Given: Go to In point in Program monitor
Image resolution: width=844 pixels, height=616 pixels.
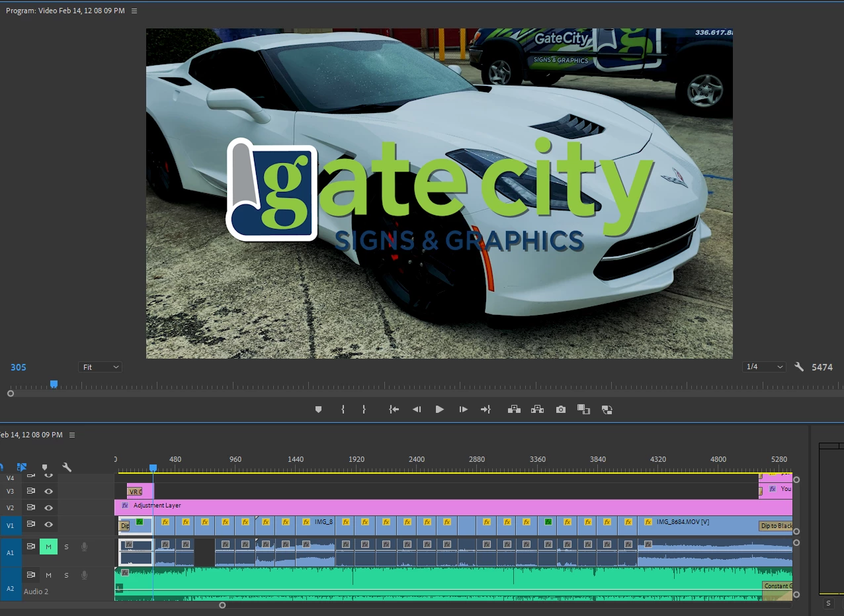Looking at the screenshot, I should pyautogui.click(x=394, y=410).
